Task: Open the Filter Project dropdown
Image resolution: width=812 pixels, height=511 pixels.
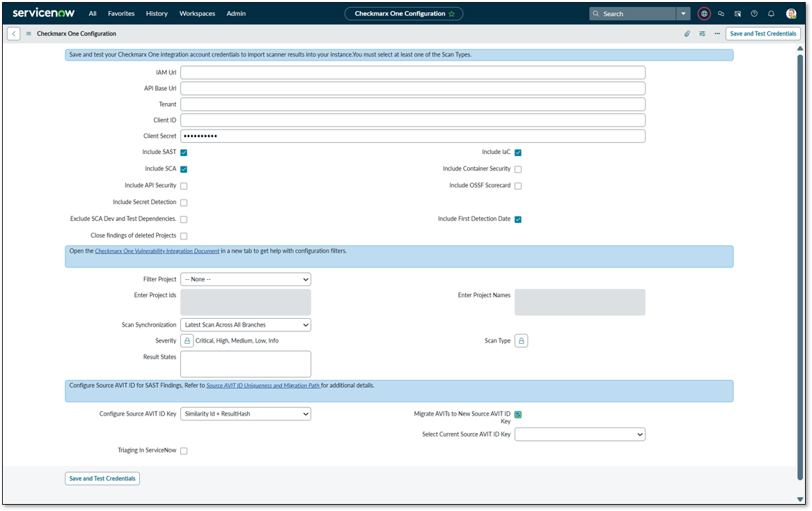Action: pyautogui.click(x=245, y=280)
